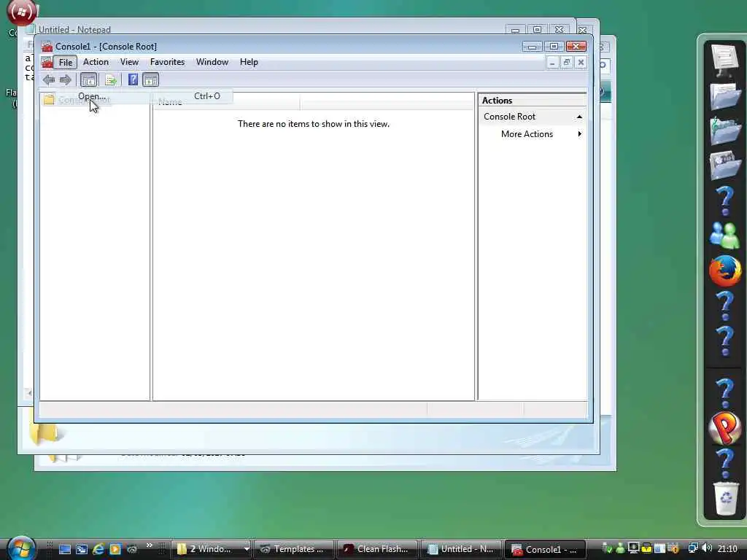Launch the red P icon in the dock
Viewport: 747px width, 560px height.
point(724,427)
